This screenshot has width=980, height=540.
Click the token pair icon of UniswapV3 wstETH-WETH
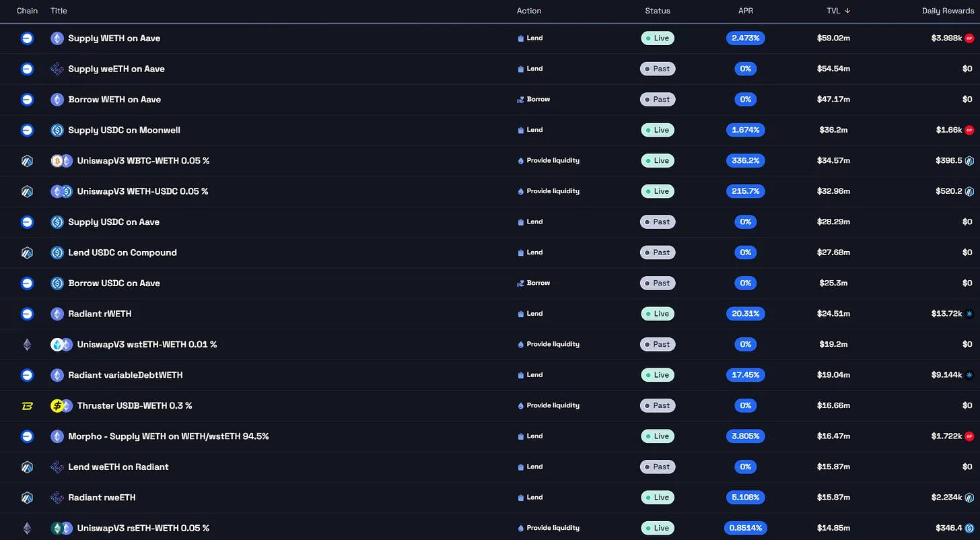click(x=62, y=345)
